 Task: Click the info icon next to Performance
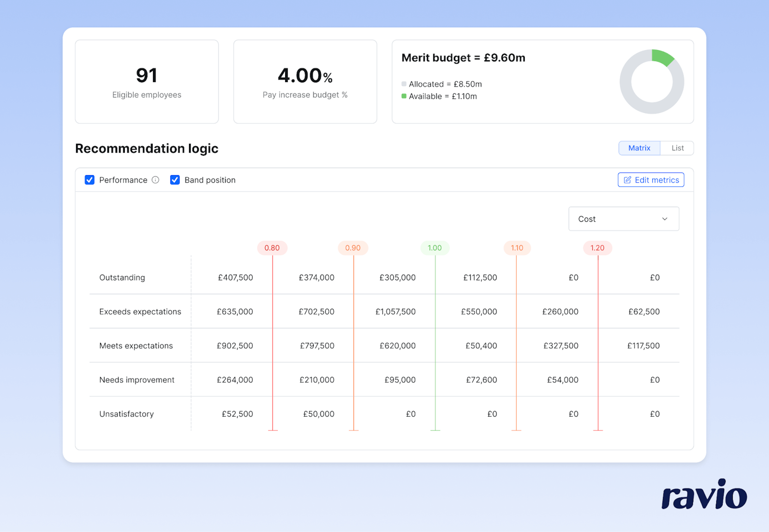155,180
